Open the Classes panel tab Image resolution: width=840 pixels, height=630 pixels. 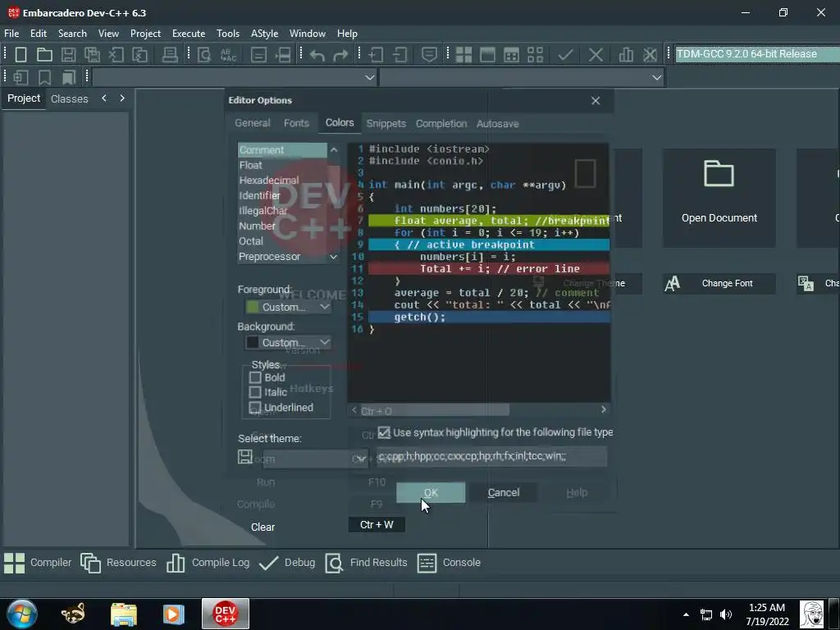point(69,99)
